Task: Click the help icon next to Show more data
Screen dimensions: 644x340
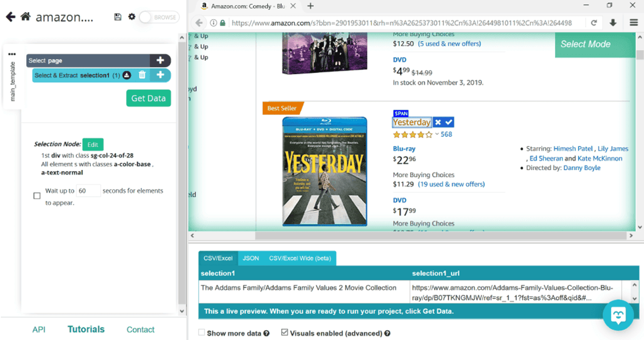Action: 266,333
